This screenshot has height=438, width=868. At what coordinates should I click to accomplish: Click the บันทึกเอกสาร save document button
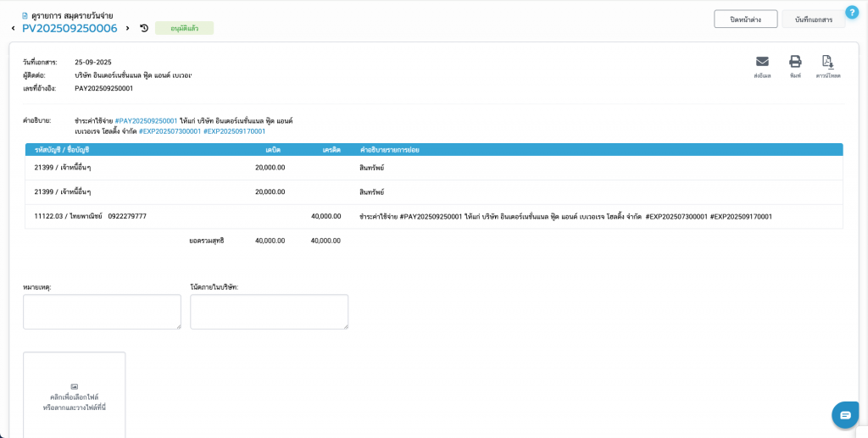tap(813, 19)
